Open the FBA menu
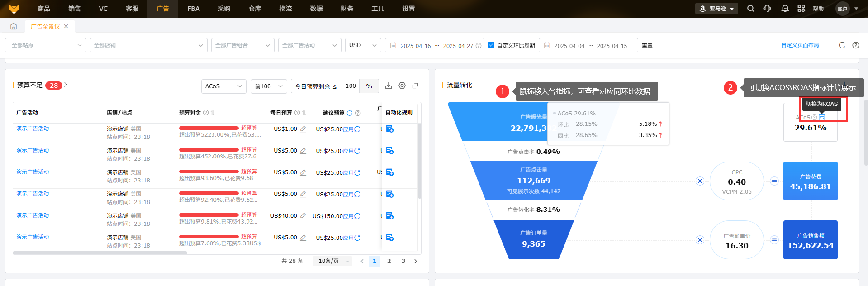The height and width of the screenshot is (286, 868). [x=193, y=9]
